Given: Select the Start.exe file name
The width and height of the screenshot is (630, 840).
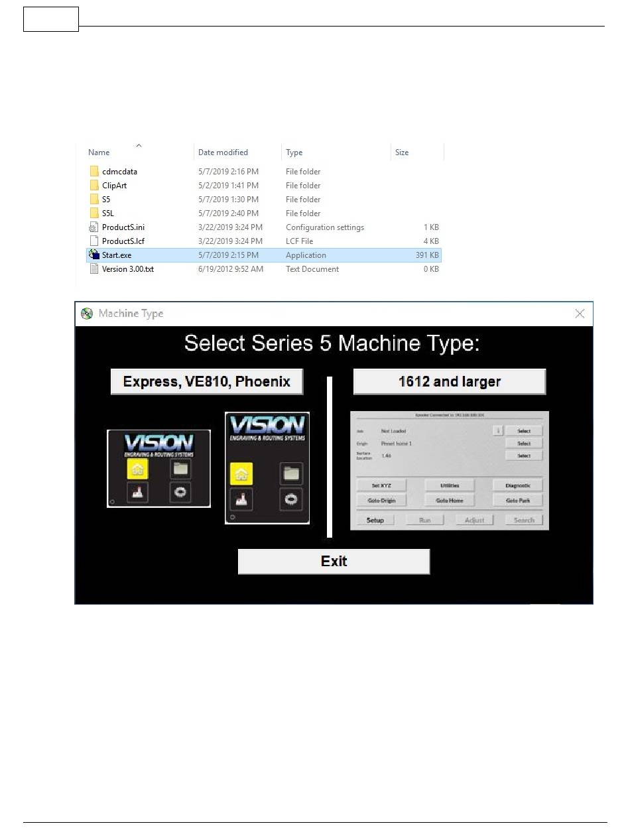Looking at the screenshot, I should click(117, 255).
